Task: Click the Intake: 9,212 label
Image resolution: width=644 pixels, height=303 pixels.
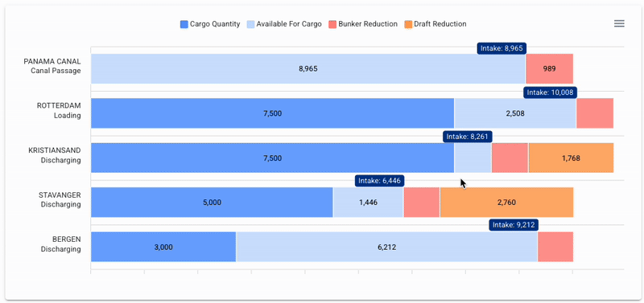Action: tap(514, 225)
